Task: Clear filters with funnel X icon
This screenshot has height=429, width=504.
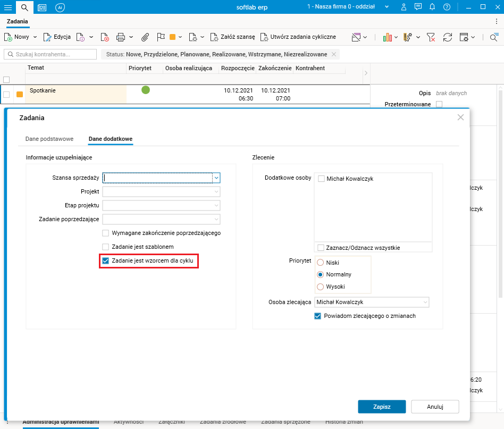Action: pos(431,37)
